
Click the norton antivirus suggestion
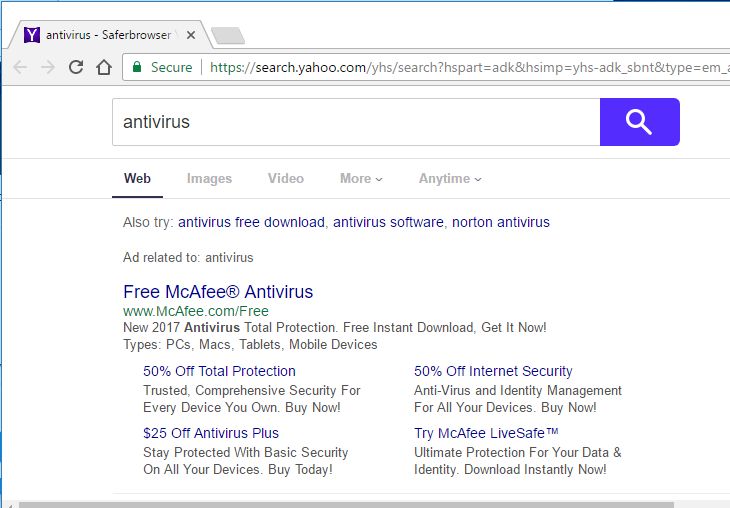coord(500,222)
